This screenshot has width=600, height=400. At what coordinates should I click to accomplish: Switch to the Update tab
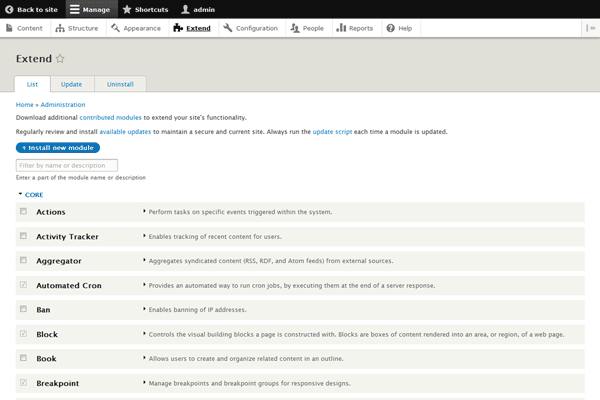(71, 84)
